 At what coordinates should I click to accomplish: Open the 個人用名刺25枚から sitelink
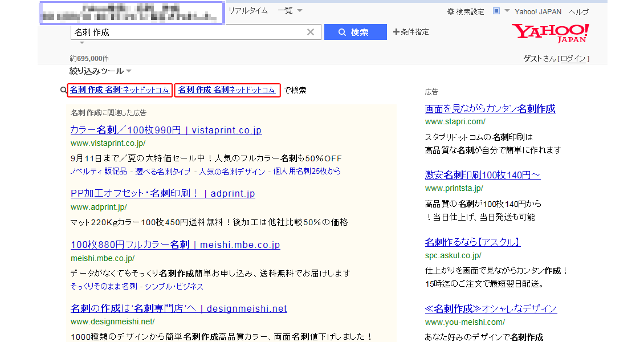click(307, 171)
